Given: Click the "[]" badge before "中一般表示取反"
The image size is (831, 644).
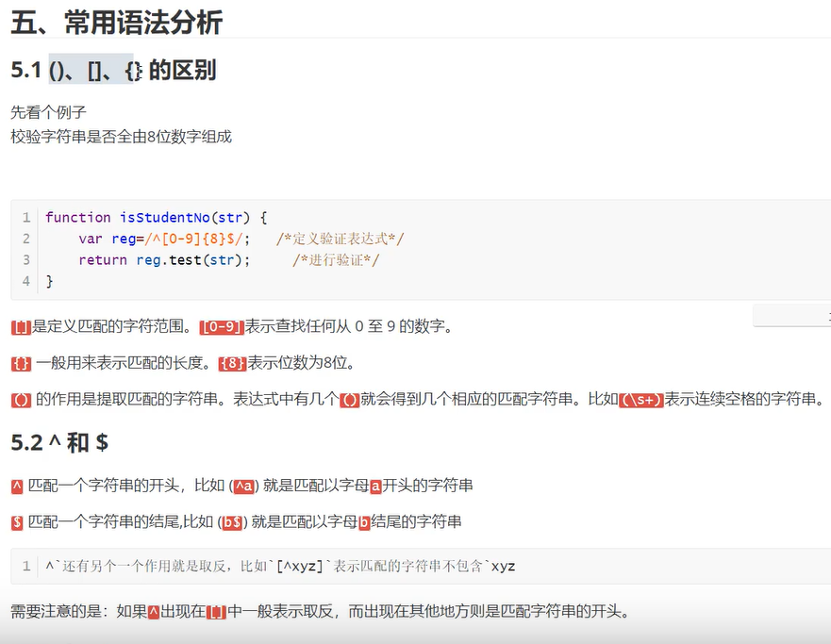Looking at the screenshot, I should click(x=216, y=613).
